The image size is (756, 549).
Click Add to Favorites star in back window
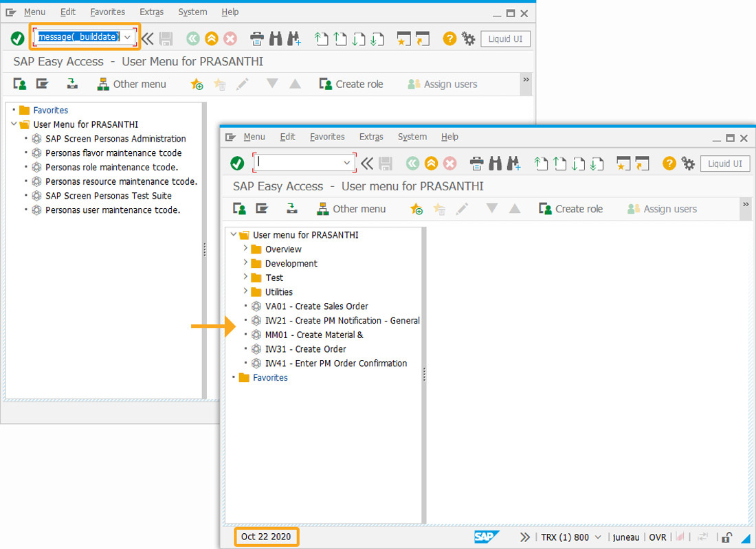point(197,84)
